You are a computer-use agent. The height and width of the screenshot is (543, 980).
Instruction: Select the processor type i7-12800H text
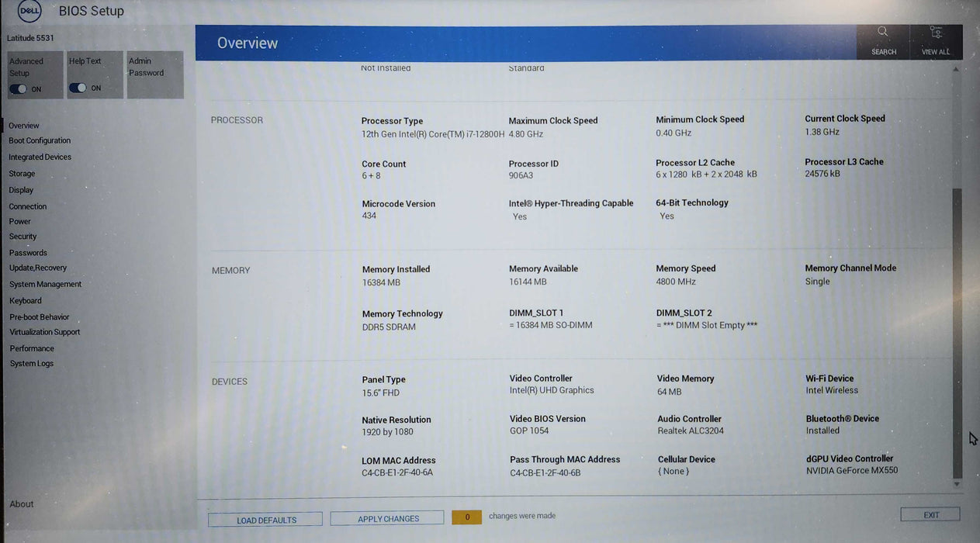coord(433,134)
